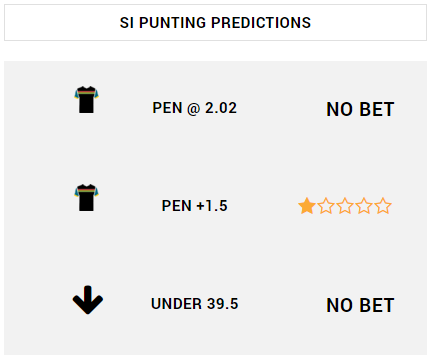
Task: Click the coloured stripes on second jersey
Action: [x=86, y=190]
